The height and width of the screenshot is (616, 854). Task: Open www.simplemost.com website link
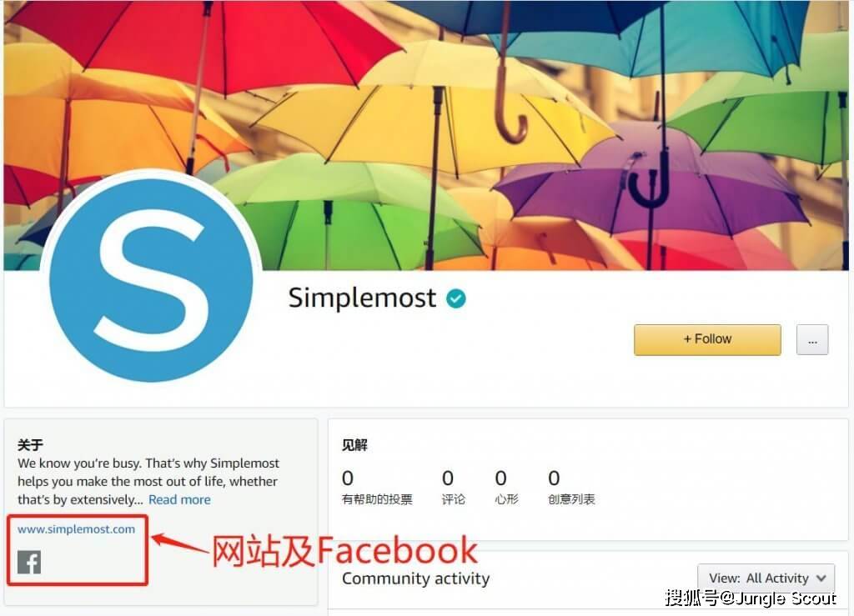click(x=76, y=529)
